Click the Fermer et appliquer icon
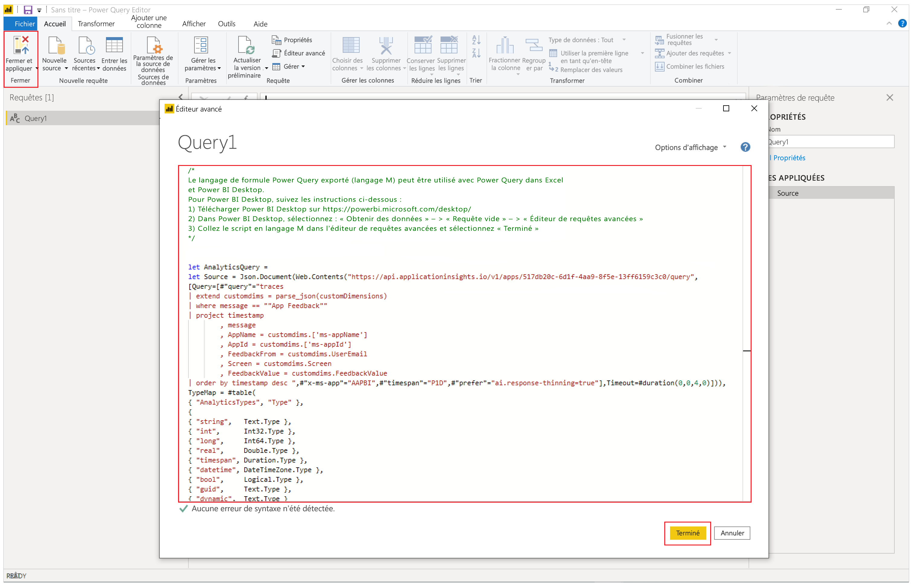Viewport: 914px width, 588px height. click(21, 45)
